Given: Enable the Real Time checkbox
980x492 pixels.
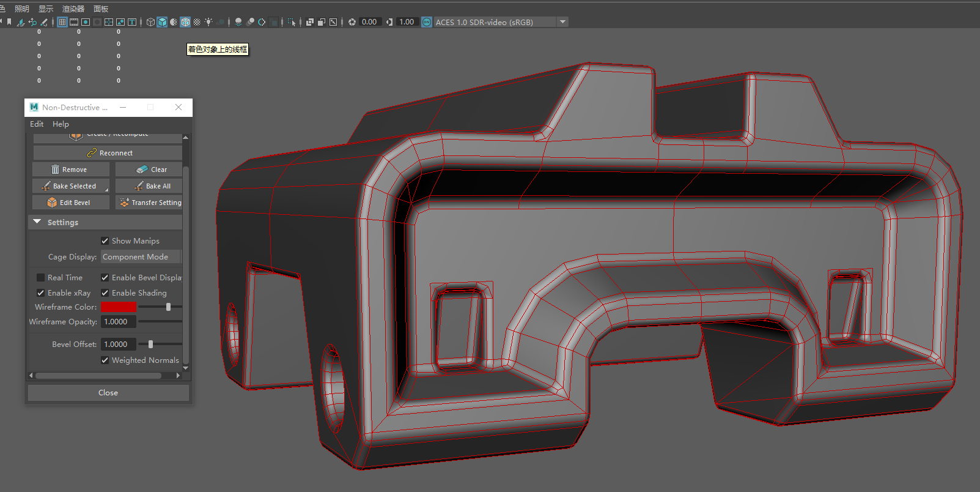Looking at the screenshot, I should [40, 278].
